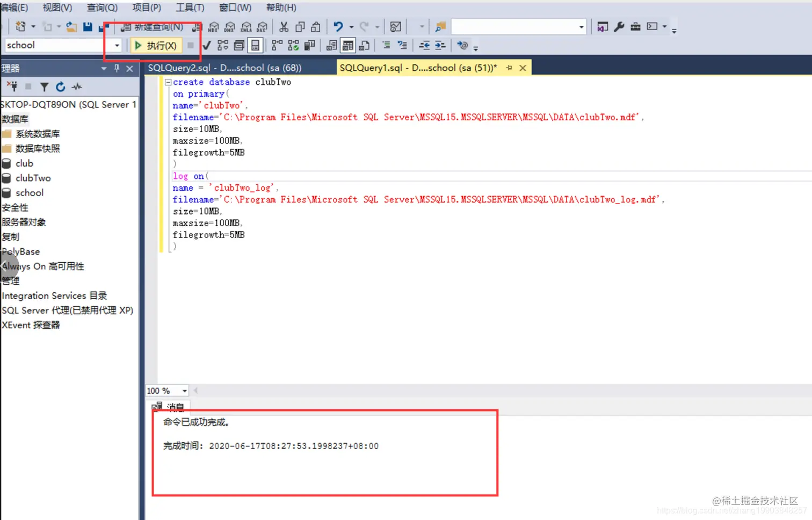812x520 pixels.
Task: Open the find search combo box dropdown
Action: point(581,27)
